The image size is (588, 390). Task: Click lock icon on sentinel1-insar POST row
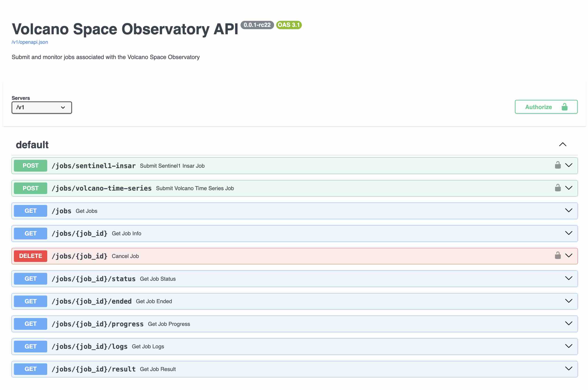tap(557, 165)
